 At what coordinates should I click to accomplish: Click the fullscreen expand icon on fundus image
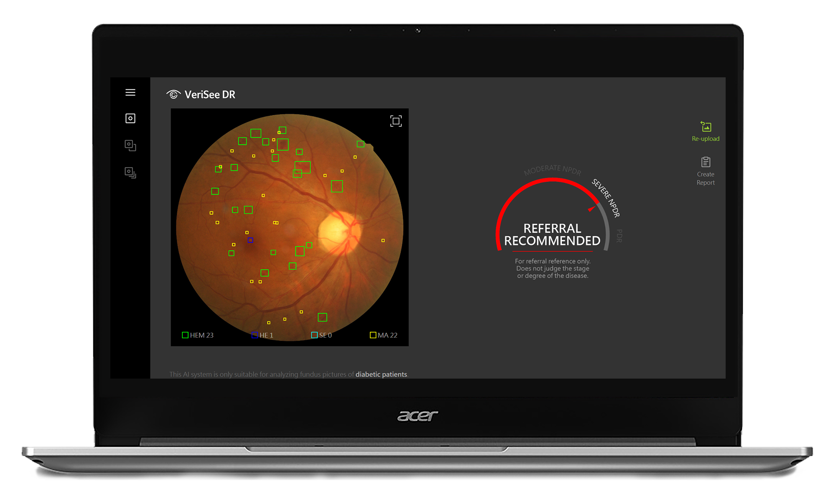395,120
